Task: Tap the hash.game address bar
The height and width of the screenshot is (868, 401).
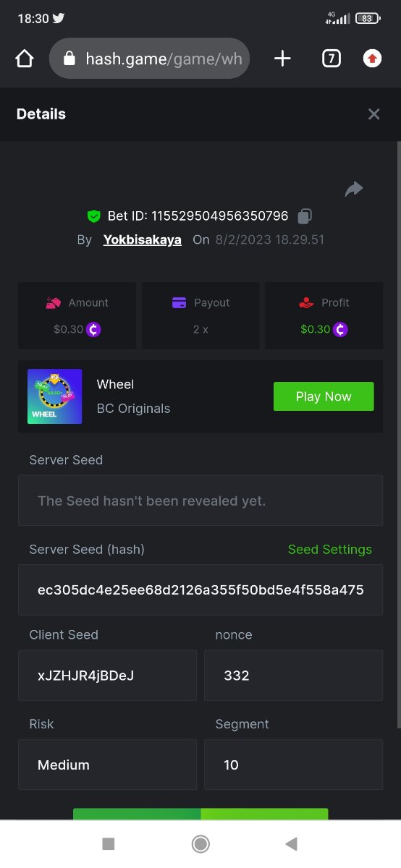Action: 149,59
